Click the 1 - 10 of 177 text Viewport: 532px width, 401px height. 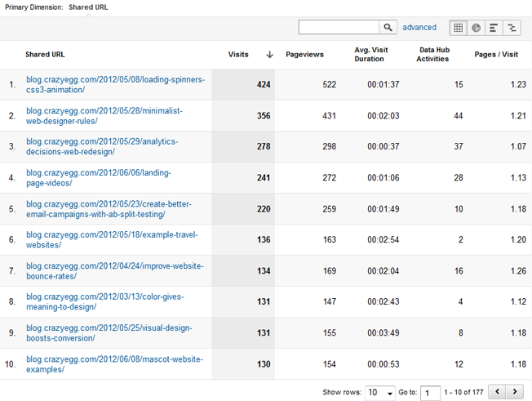point(463,392)
